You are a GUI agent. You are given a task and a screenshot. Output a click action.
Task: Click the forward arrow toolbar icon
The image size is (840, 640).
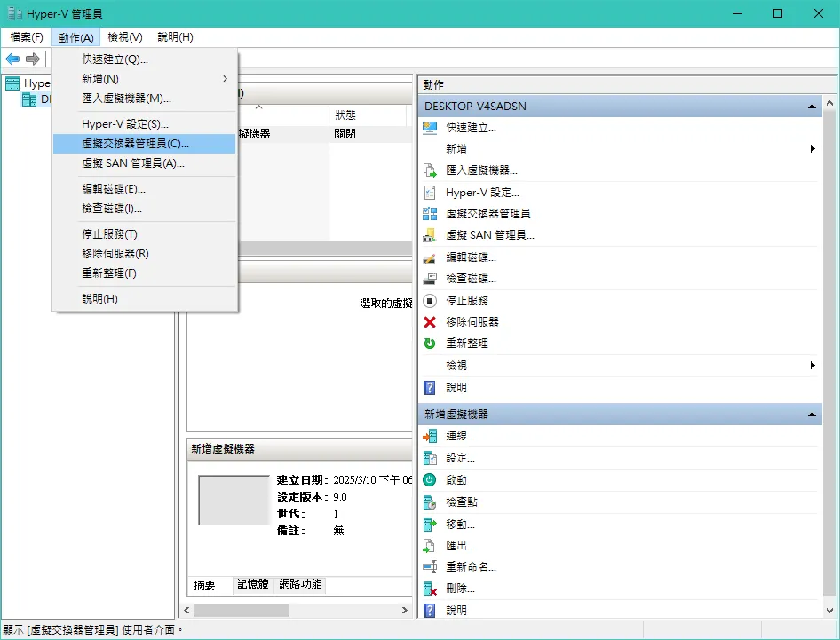(x=33, y=59)
